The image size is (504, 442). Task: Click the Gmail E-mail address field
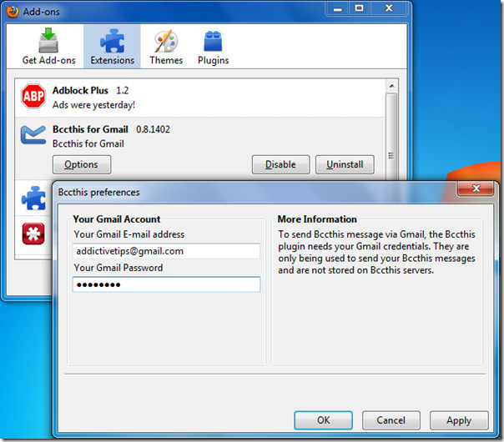point(167,251)
